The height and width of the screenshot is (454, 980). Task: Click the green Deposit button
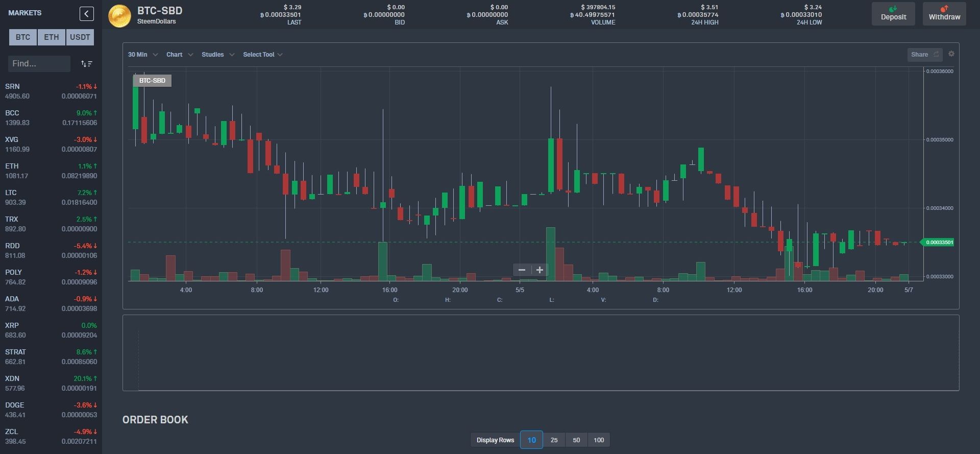click(893, 13)
